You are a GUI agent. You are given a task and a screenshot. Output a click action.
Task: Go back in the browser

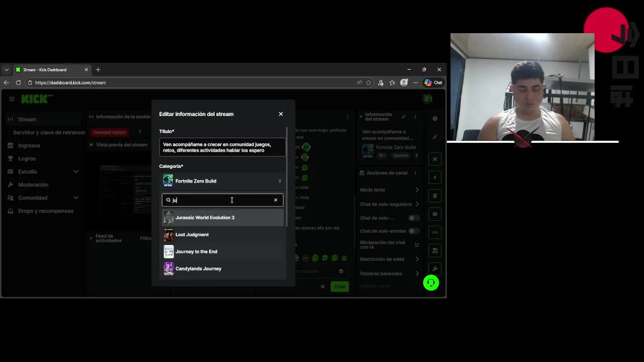[x=7, y=82]
